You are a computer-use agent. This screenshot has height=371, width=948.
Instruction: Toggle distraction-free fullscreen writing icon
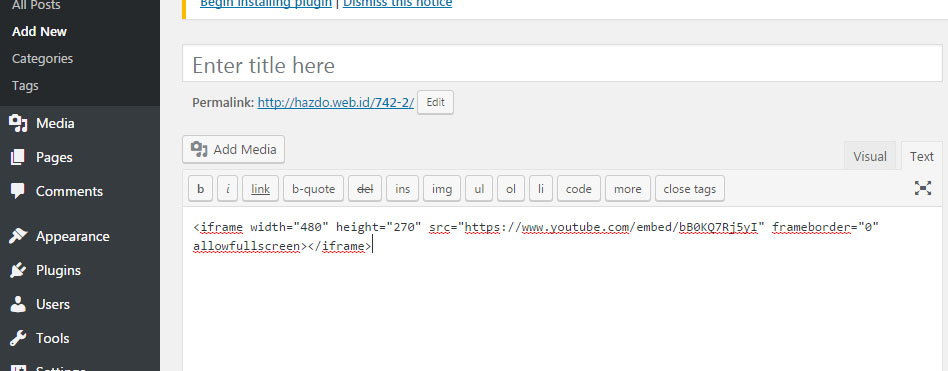click(923, 188)
